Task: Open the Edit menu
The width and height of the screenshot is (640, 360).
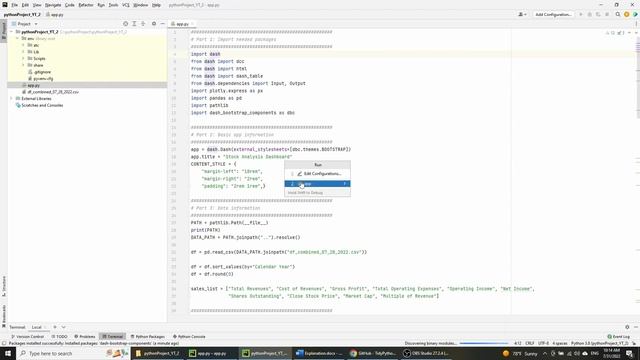Action: (25, 5)
